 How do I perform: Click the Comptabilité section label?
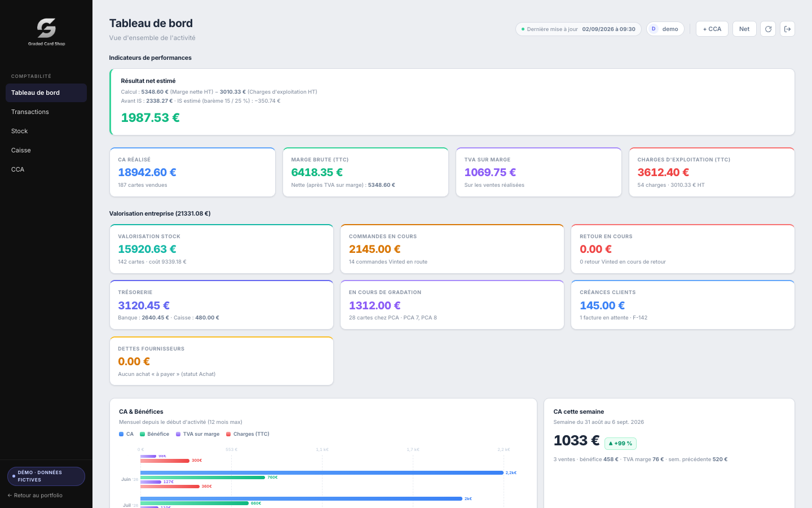tap(31, 76)
